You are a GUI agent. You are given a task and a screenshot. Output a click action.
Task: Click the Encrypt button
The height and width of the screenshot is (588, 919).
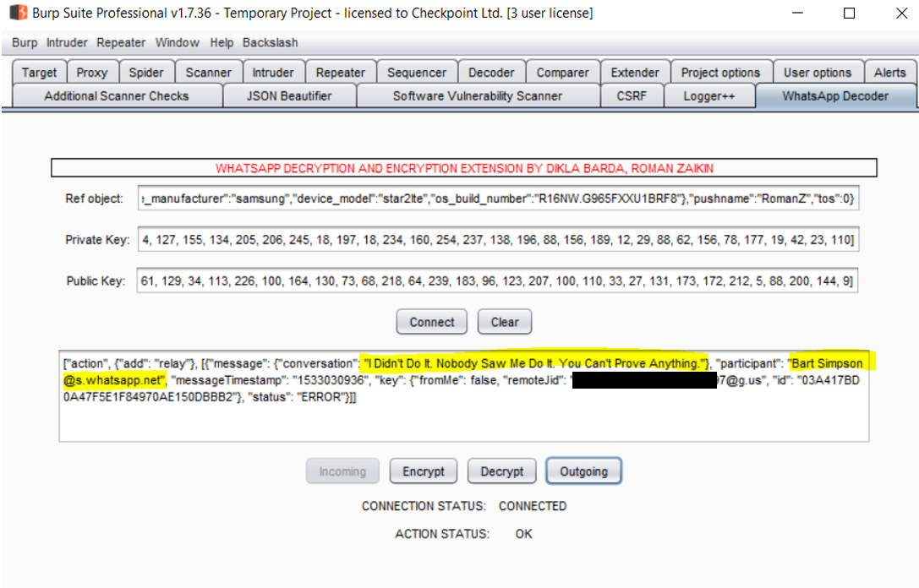[424, 471]
